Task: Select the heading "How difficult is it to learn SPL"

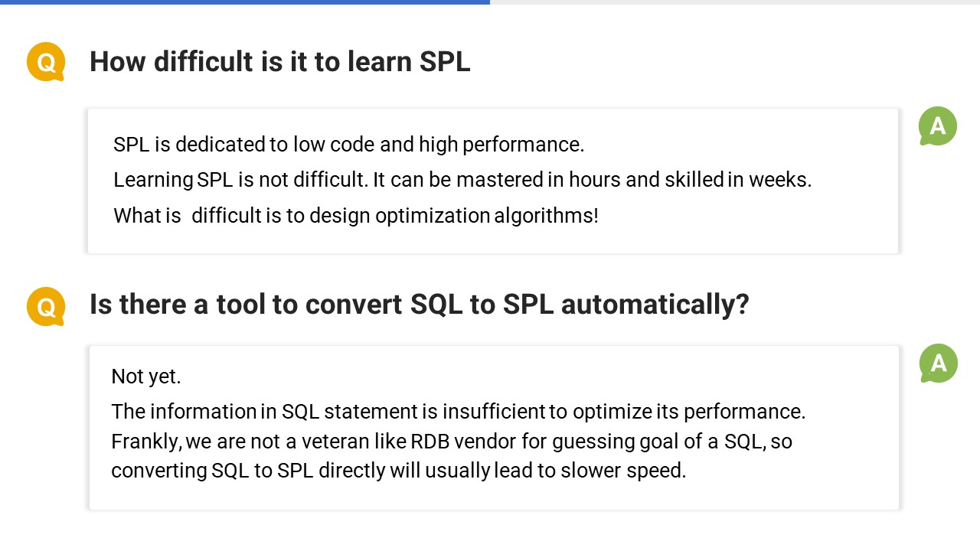Action: click(279, 61)
